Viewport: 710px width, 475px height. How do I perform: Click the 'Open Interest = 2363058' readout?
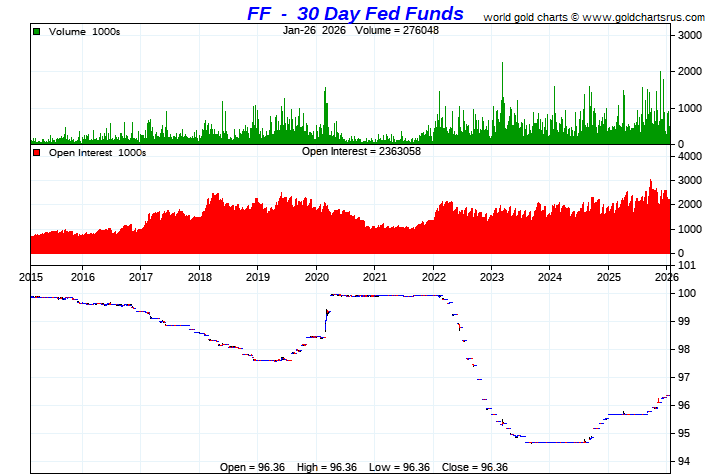pos(361,151)
